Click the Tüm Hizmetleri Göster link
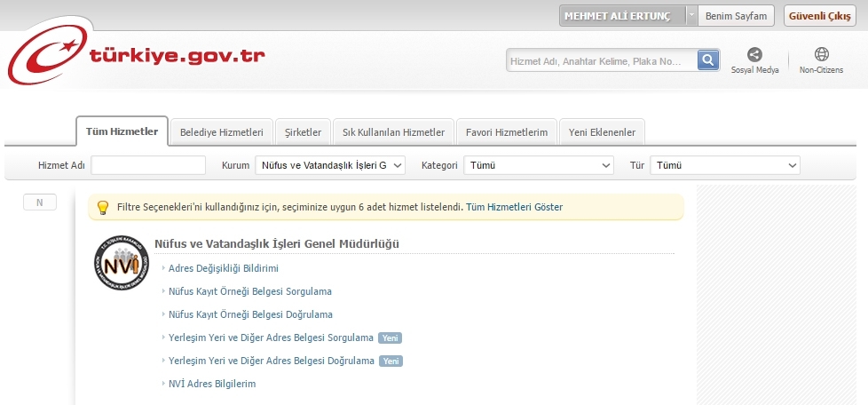This screenshot has height=405, width=868. [x=514, y=207]
